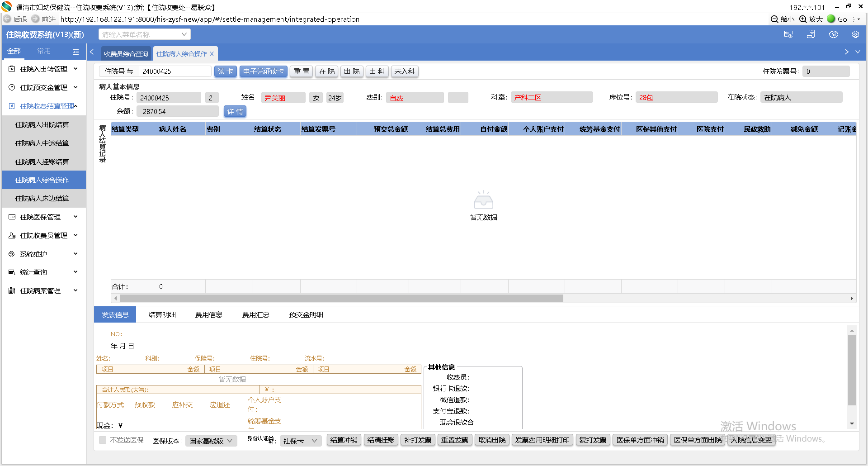Image resolution: width=868 pixels, height=466 pixels.
Task: Open 住院病人中途结算 in the sidebar
Action: click(x=44, y=143)
